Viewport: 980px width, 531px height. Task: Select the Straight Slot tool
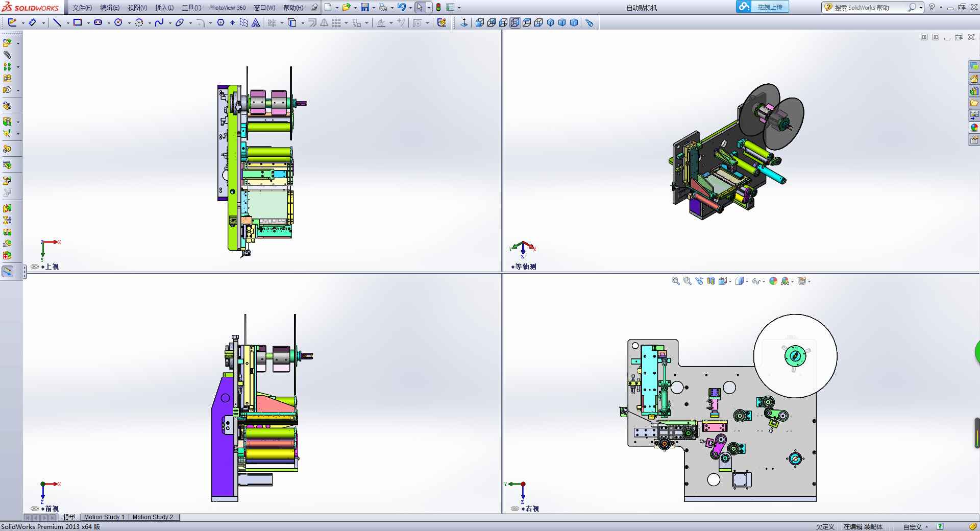click(98, 22)
